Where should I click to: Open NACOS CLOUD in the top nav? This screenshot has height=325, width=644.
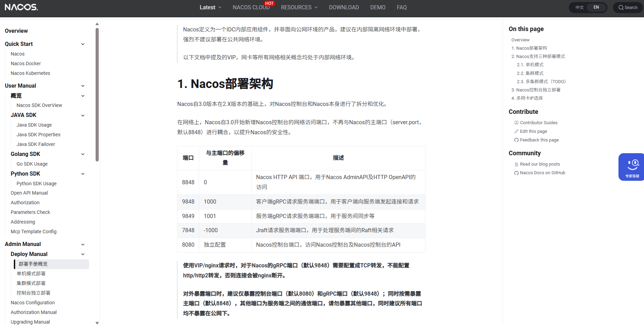251,7
